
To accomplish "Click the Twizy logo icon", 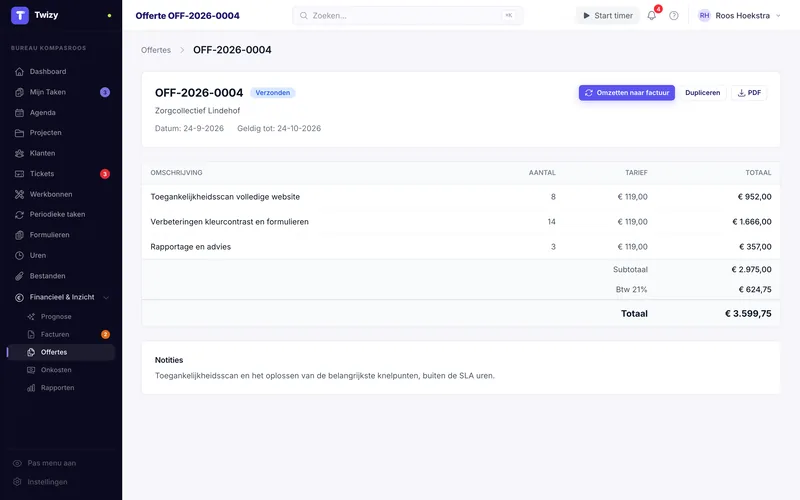I will 20,15.
